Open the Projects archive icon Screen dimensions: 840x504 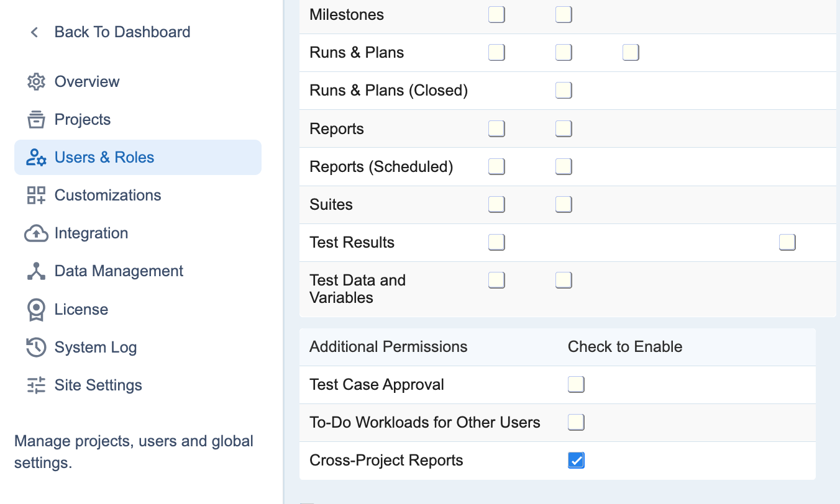tap(36, 120)
